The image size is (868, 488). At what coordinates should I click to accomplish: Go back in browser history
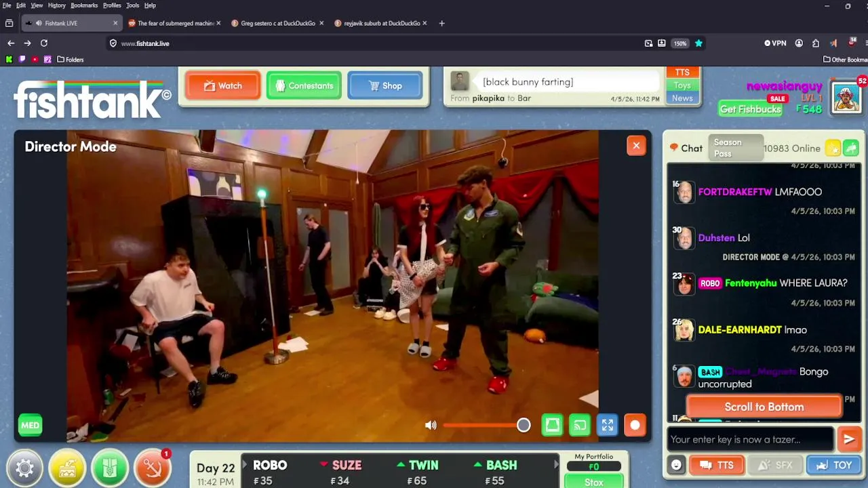click(11, 43)
